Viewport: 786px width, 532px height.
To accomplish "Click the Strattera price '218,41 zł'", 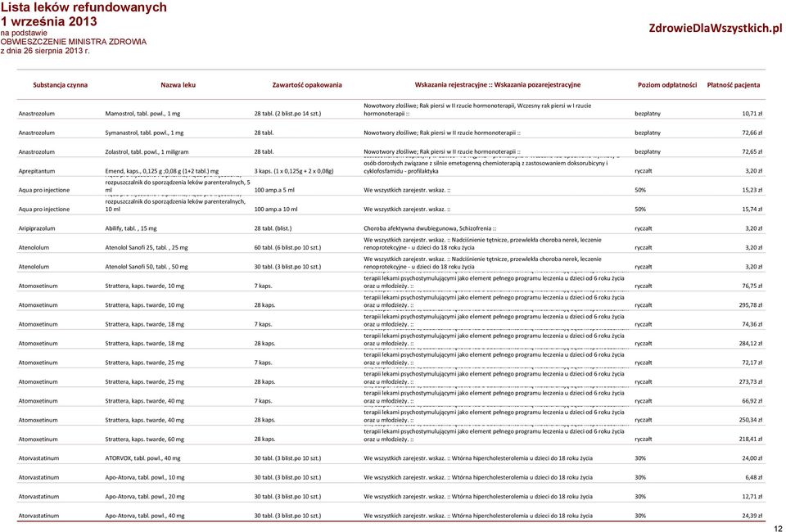I will coord(751,440).
